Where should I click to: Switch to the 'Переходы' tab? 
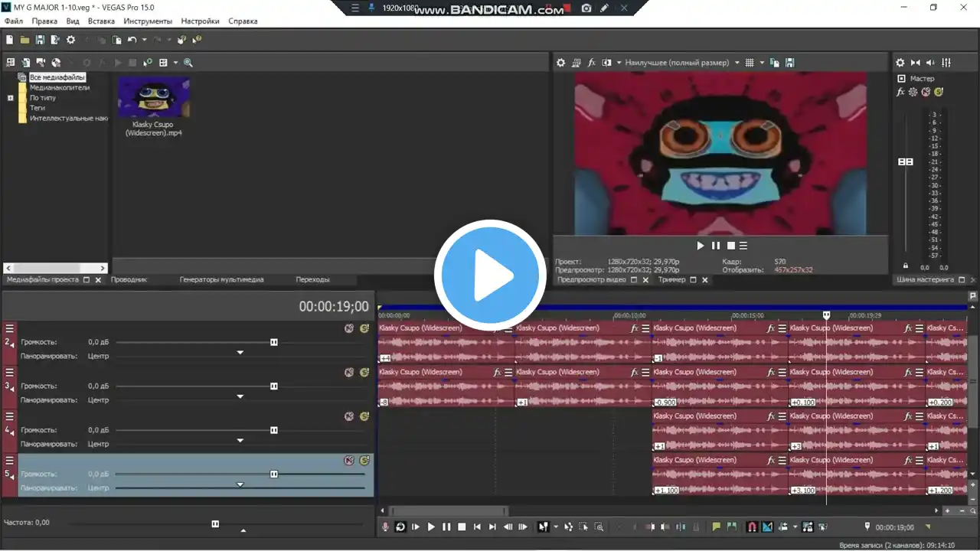click(x=312, y=280)
